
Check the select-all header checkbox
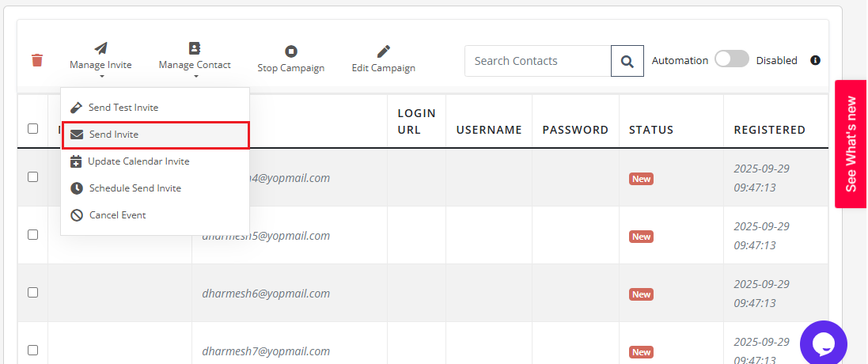(33, 128)
